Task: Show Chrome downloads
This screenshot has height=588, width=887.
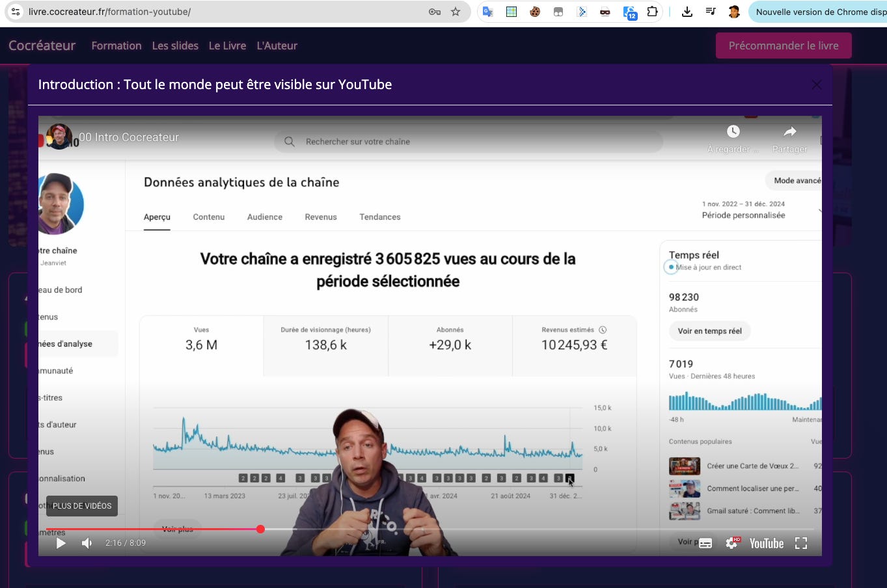Action: pos(687,12)
